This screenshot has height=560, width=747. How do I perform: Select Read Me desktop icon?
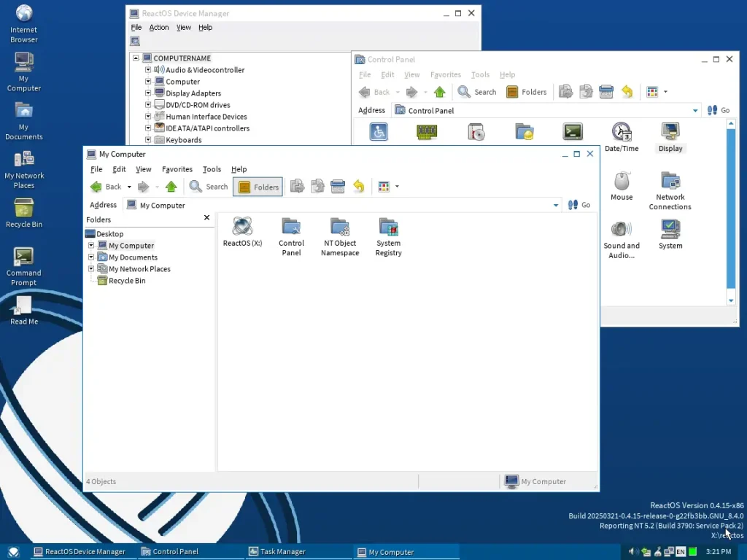(x=24, y=311)
